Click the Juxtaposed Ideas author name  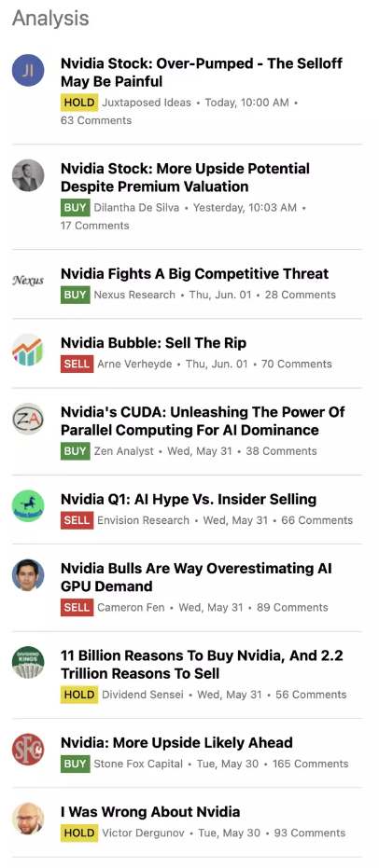(147, 103)
